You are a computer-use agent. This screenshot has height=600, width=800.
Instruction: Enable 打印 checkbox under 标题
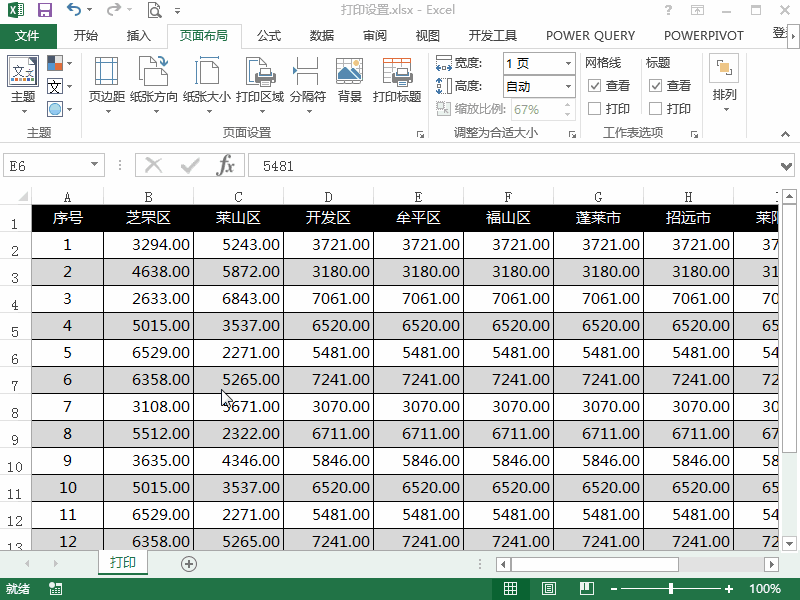653,108
